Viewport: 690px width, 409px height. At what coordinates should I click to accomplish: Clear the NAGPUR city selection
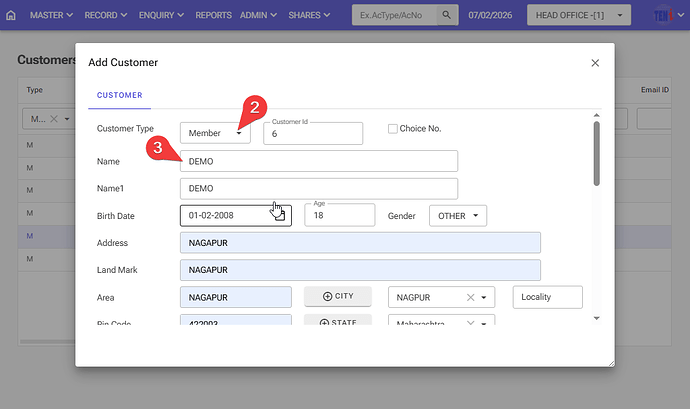pos(470,298)
